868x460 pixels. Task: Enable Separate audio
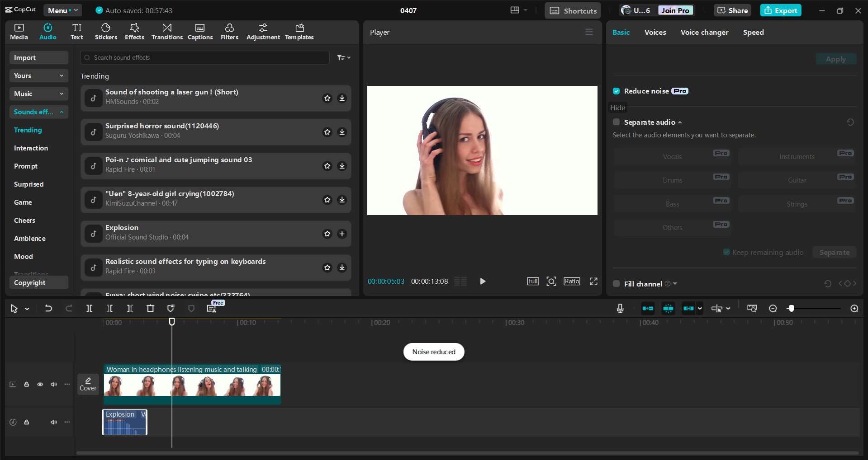click(616, 122)
